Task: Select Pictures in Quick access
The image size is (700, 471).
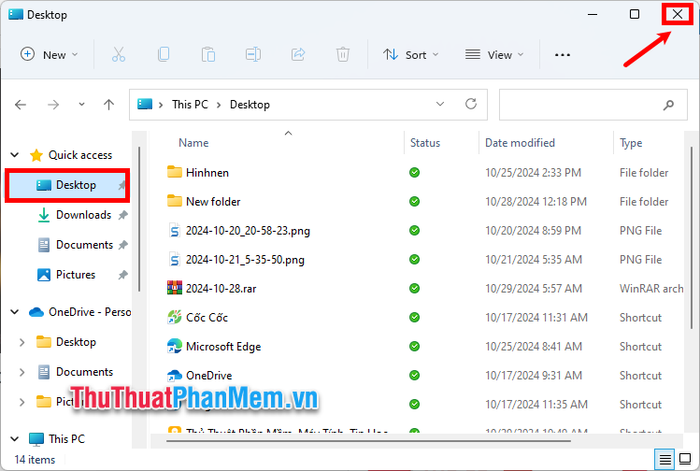Action: tap(76, 275)
